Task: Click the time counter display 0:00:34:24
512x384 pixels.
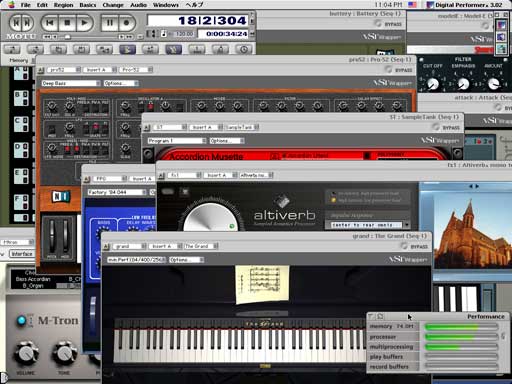Action: 224,34
